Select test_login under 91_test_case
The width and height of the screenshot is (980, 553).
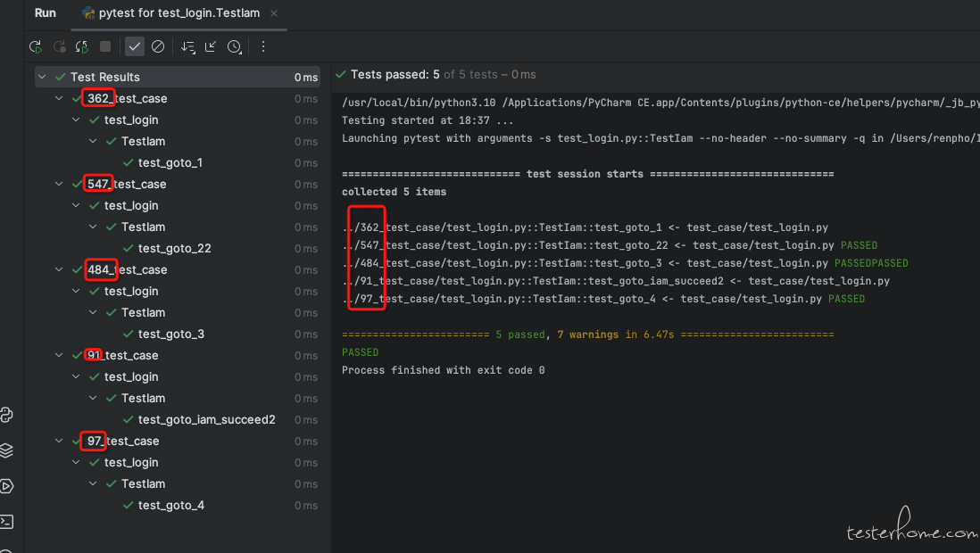[x=131, y=376]
